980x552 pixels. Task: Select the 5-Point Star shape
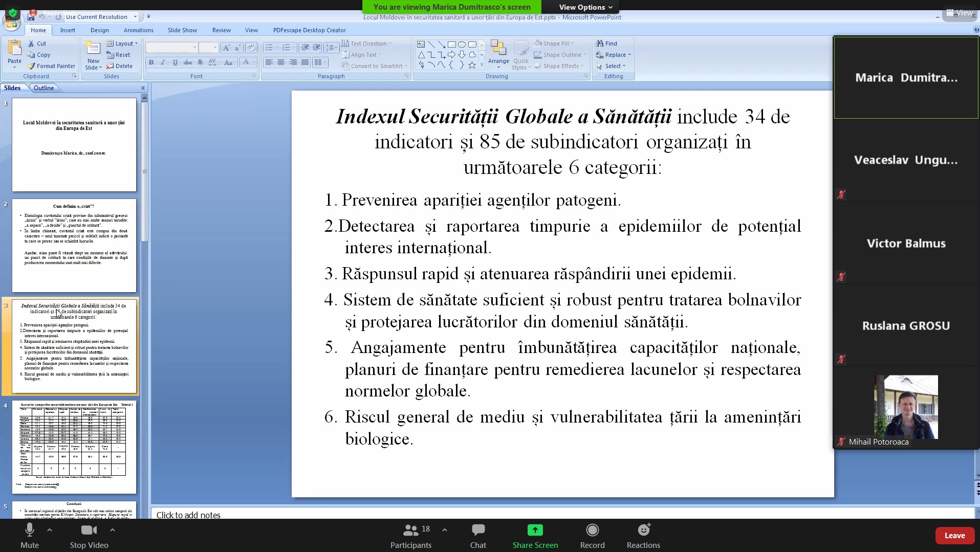[472, 65]
